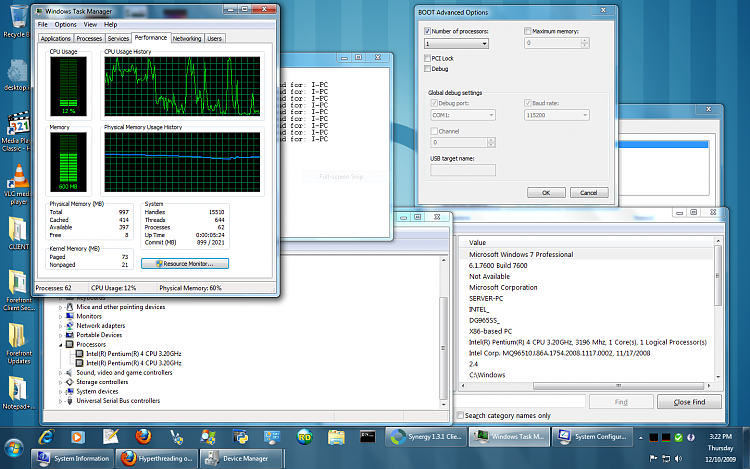Click the Maximum memory spinner arrows
Image resolution: width=750 pixels, height=469 pixels.
[x=585, y=43]
